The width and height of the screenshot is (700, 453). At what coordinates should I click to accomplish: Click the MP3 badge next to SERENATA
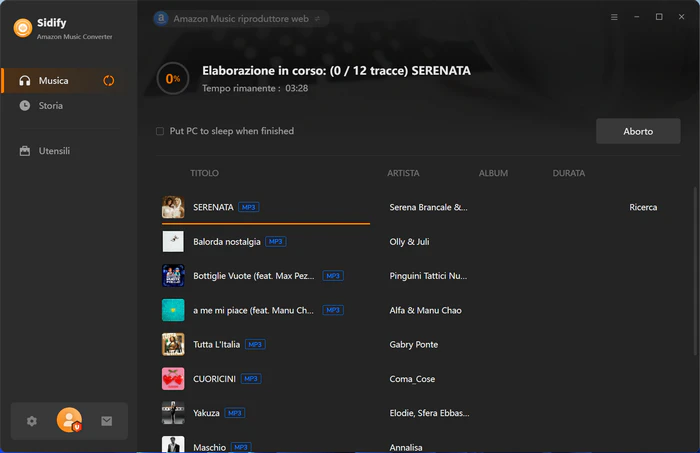tap(249, 207)
